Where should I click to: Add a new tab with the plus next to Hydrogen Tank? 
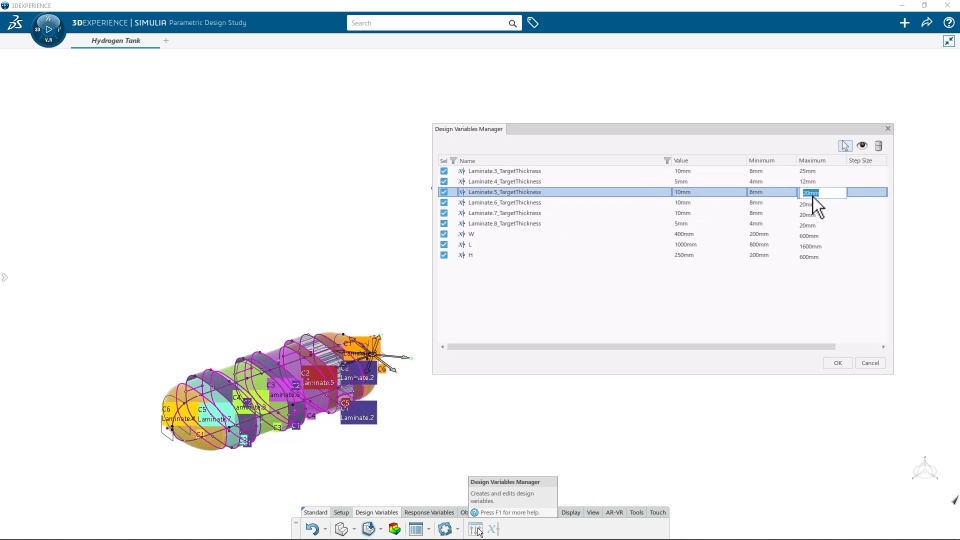[x=166, y=41]
